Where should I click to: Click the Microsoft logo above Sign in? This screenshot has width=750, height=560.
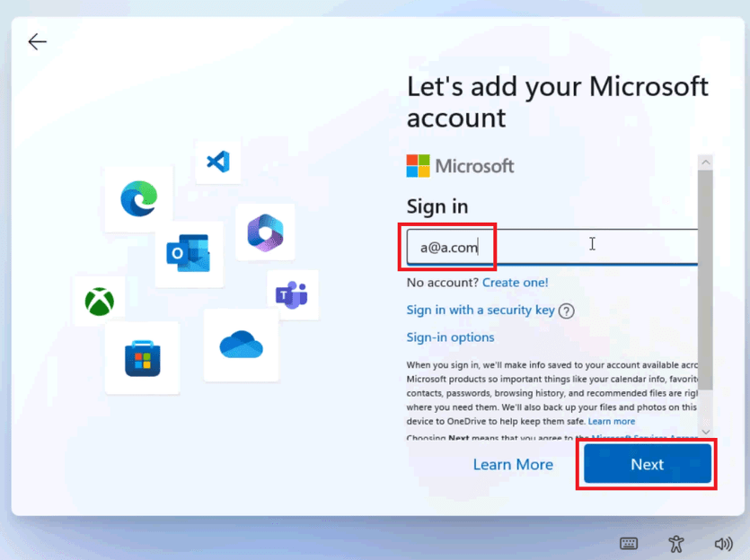pos(460,166)
